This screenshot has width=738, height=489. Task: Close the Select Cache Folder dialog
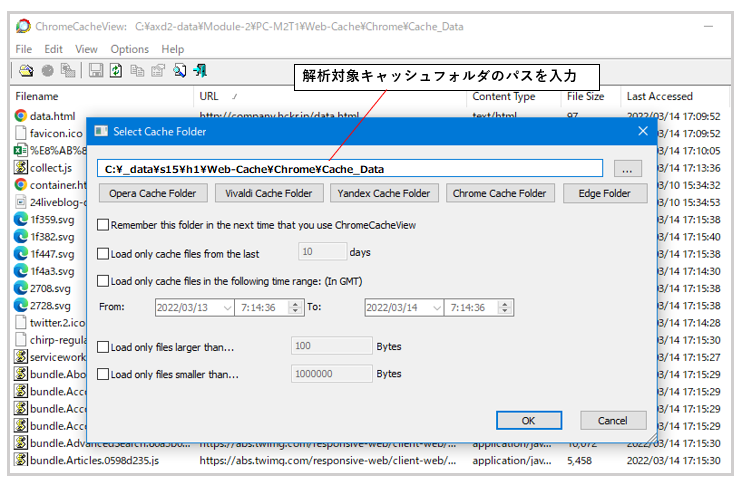(643, 131)
